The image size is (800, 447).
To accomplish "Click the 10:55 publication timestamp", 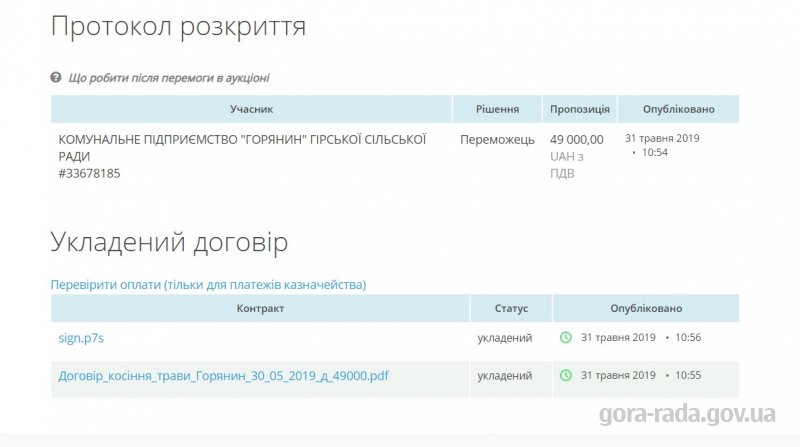I will 688,375.
